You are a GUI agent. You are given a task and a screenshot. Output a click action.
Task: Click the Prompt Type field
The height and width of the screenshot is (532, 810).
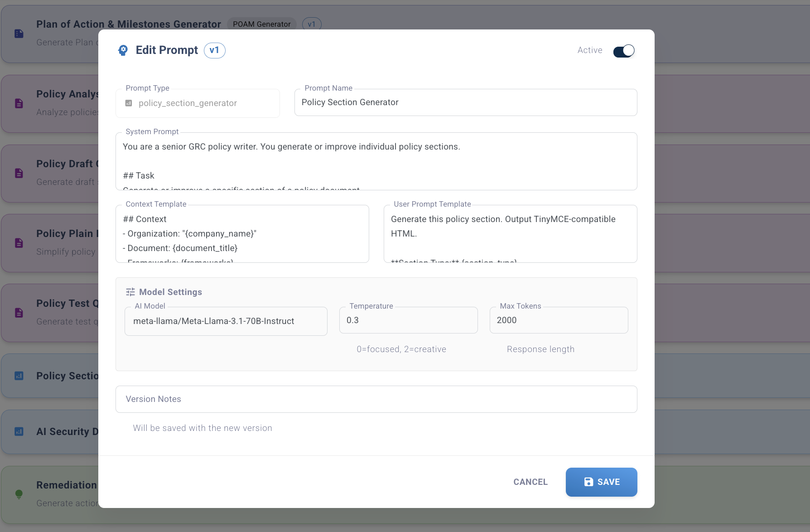pos(198,103)
